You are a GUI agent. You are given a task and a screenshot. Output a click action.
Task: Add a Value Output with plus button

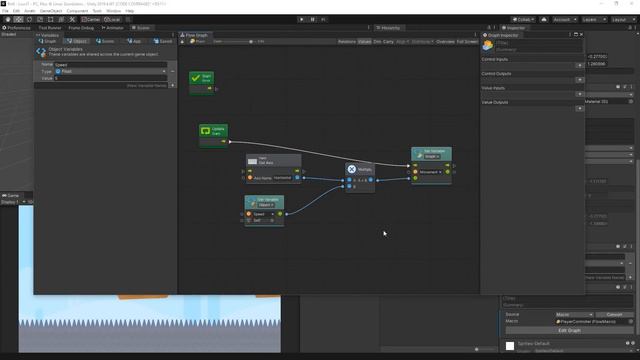click(x=580, y=109)
